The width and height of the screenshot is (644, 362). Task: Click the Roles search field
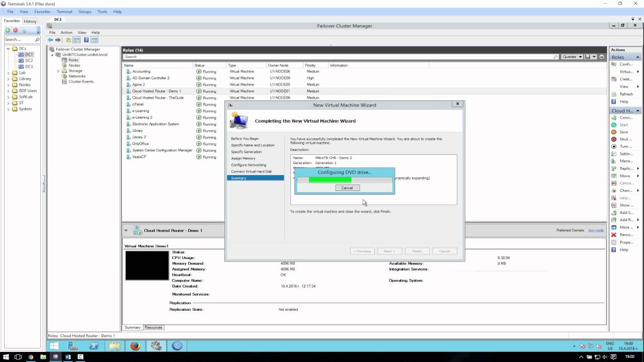(341, 57)
